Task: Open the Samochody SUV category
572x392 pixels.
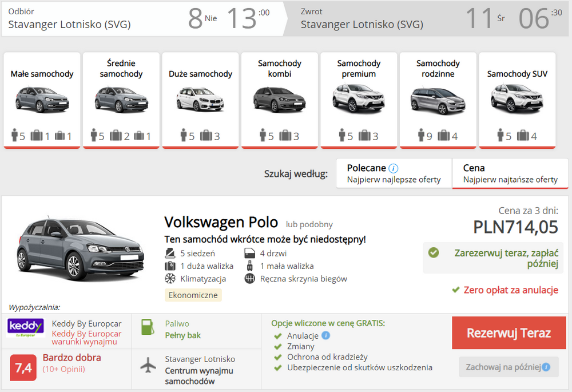Action: coord(517,100)
